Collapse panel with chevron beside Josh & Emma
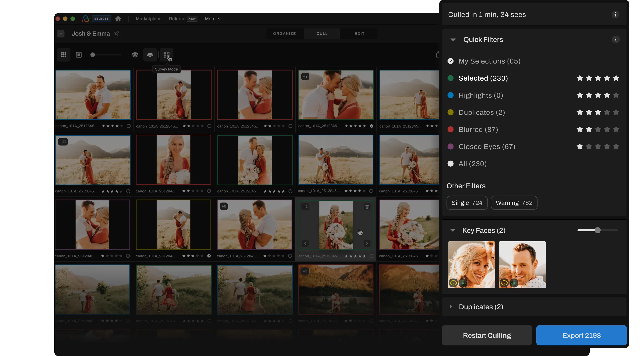Viewport: 644px width, 356px height. [61, 34]
